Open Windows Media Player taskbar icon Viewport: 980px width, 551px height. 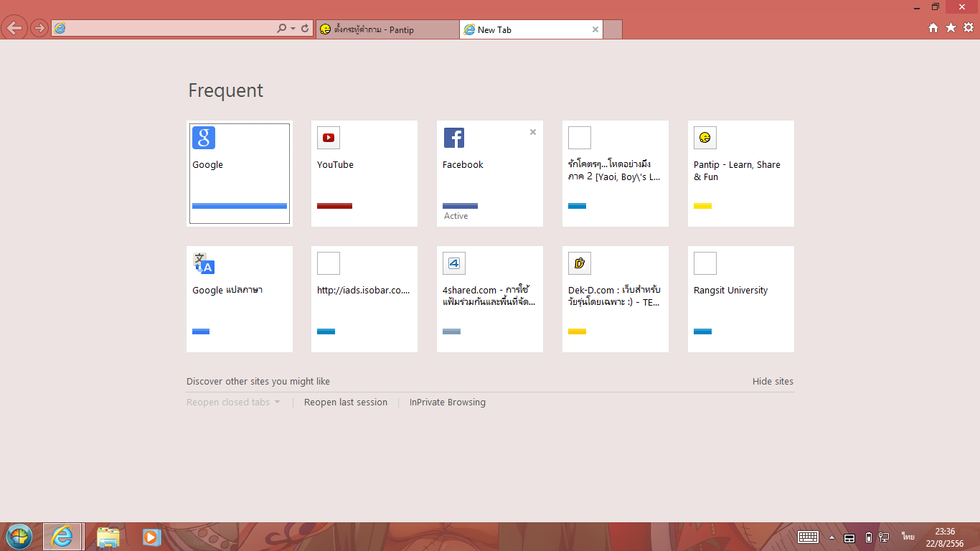(151, 537)
